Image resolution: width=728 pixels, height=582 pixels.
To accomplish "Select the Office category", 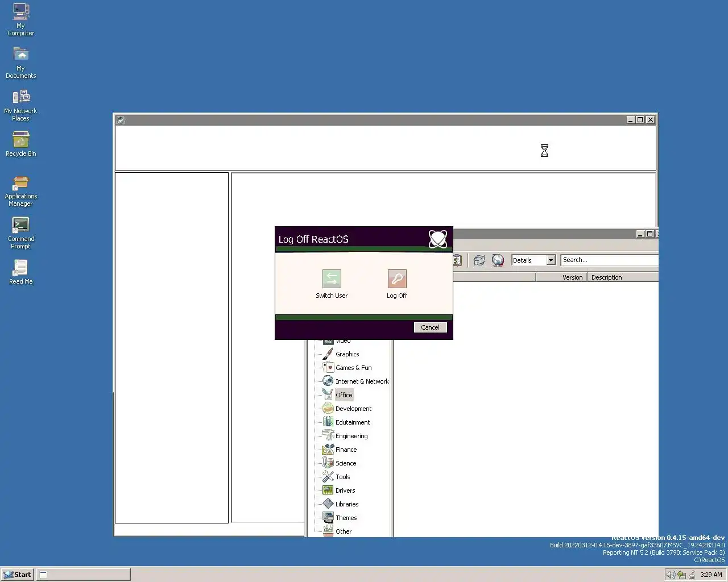I will click(344, 395).
